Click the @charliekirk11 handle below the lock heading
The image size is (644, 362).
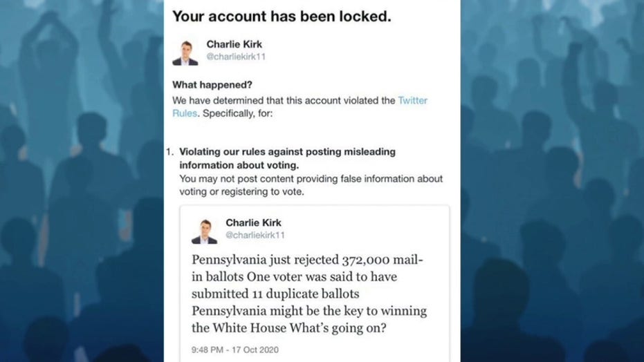click(x=236, y=57)
